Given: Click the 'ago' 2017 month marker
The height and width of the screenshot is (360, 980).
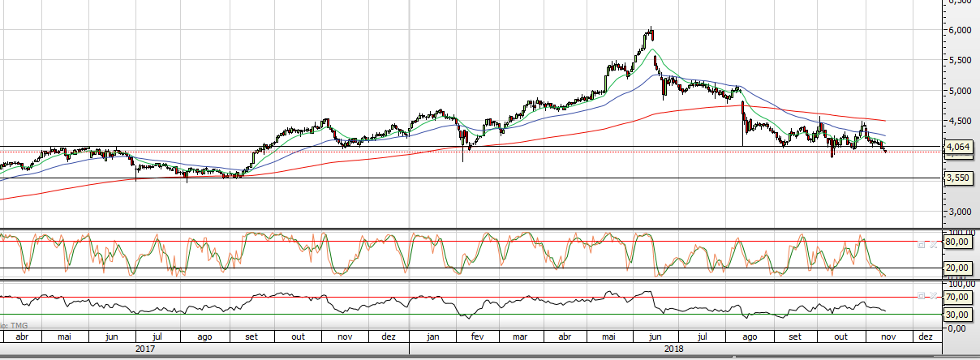Looking at the screenshot, I should pyautogui.click(x=205, y=336).
